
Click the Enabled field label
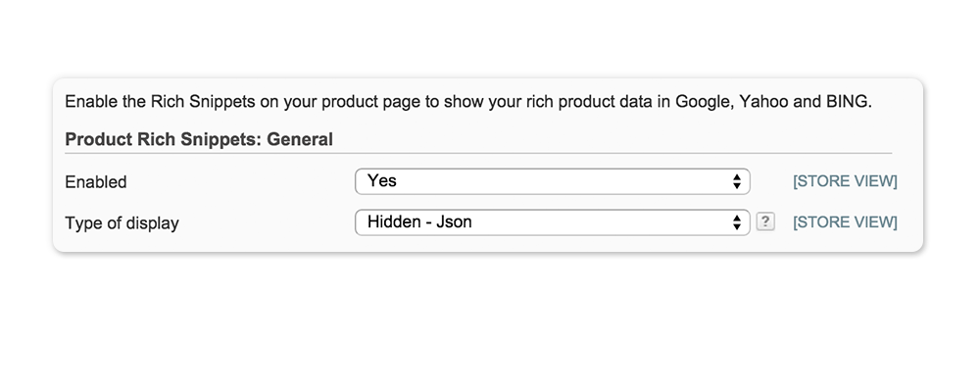pos(96,182)
